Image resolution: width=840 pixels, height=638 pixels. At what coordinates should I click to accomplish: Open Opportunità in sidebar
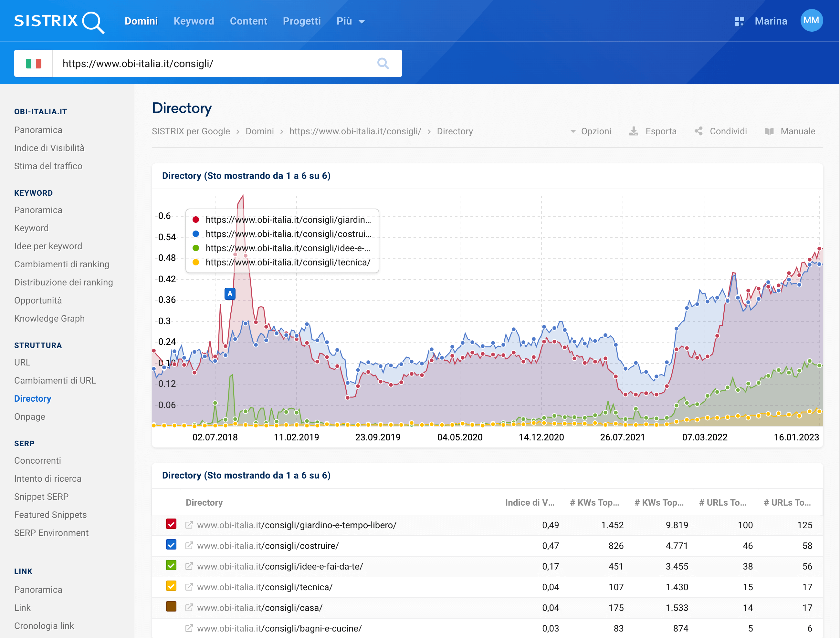click(38, 300)
